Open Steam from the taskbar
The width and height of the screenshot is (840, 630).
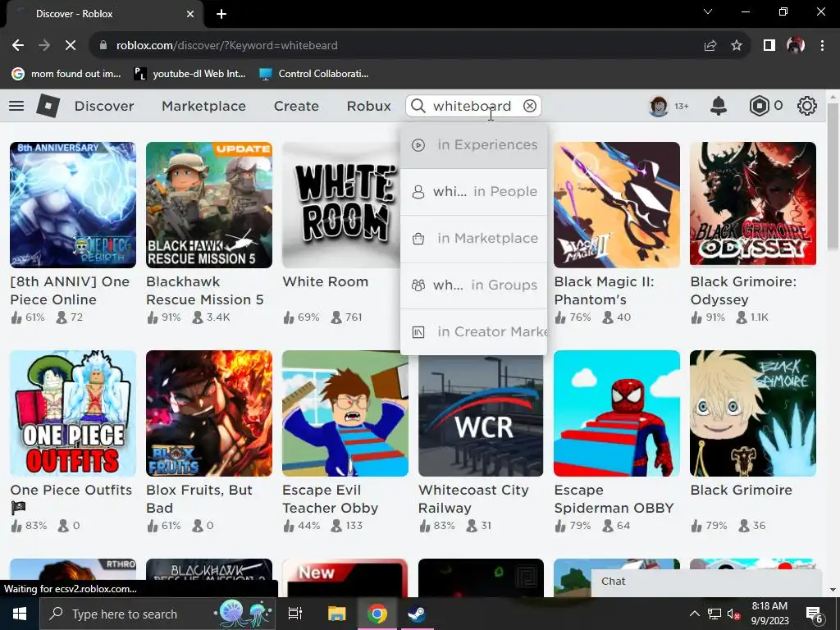coord(417,614)
